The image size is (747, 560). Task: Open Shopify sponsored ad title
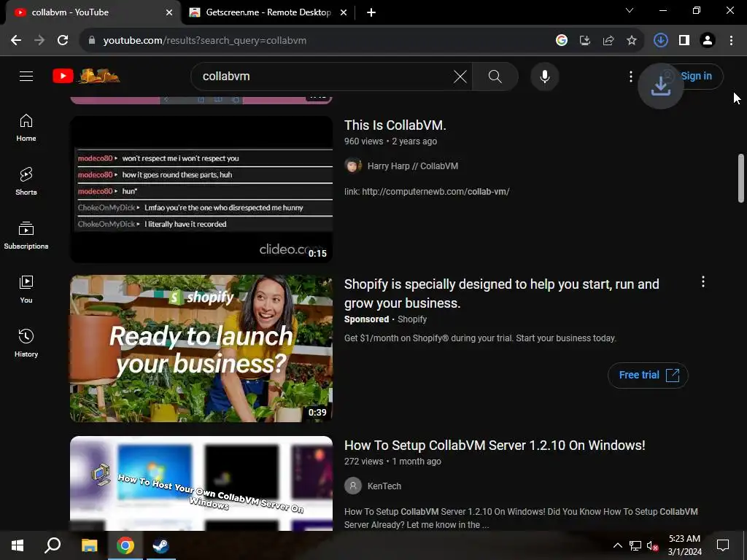[502, 293]
